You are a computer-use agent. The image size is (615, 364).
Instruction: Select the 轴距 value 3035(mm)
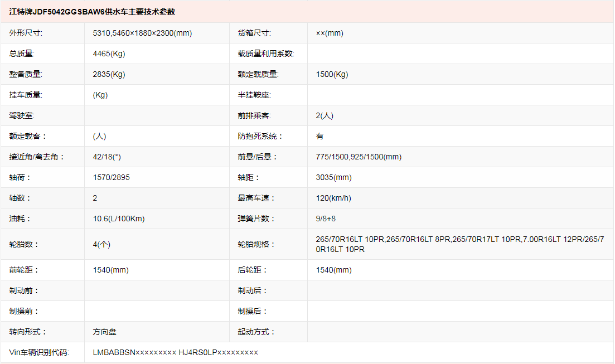(x=333, y=177)
